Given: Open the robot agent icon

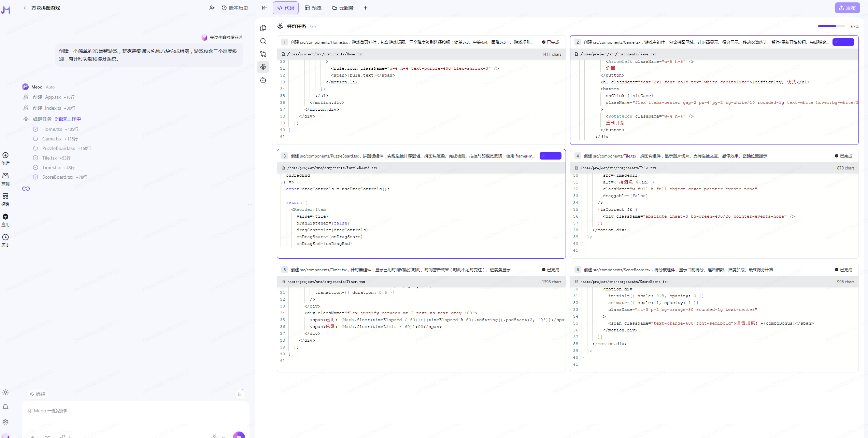Looking at the screenshot, I should pos(263,80).
